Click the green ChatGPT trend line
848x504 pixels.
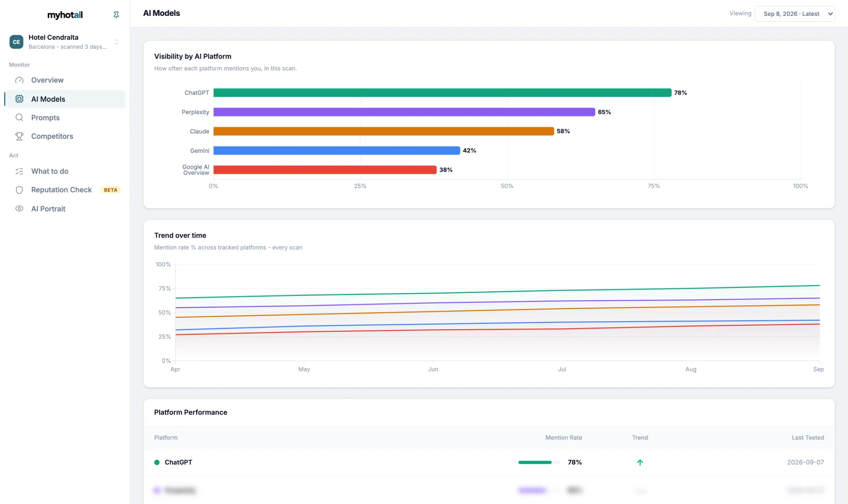point(498,292)
